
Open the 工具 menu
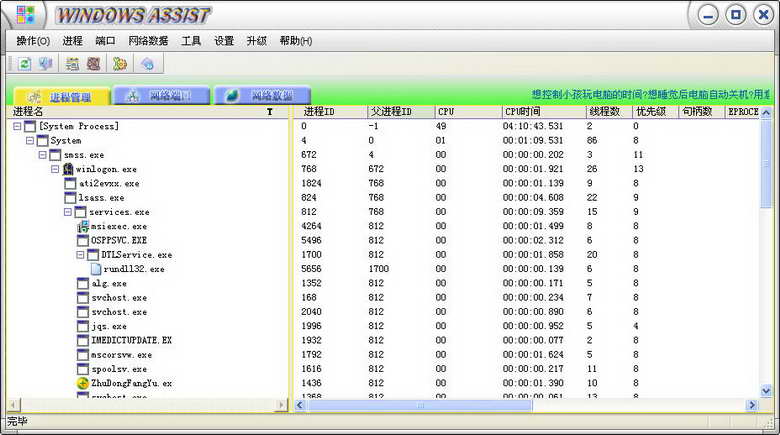click(x=191, y=41)
